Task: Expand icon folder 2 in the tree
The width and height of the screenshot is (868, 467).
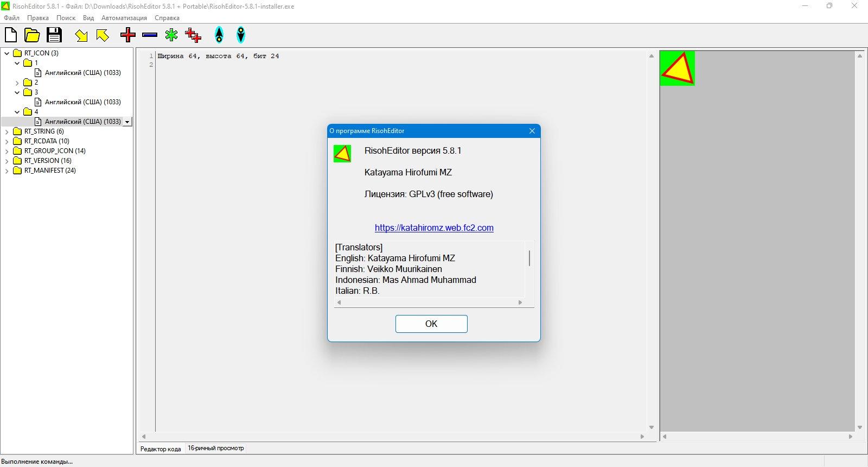Action: [17, 83]
